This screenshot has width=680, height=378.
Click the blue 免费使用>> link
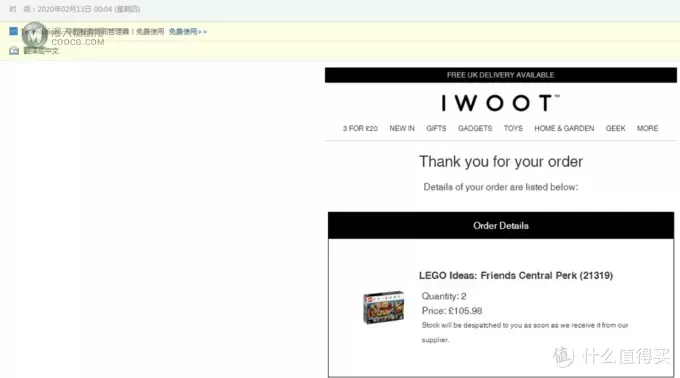[x=187, y=32]
